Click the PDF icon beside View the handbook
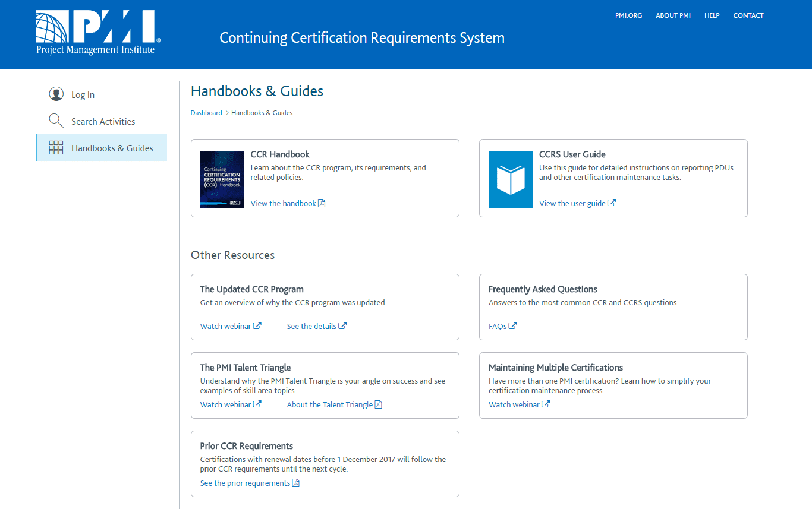This screenshot has width=812, height=509. click(x=322, y=203)
